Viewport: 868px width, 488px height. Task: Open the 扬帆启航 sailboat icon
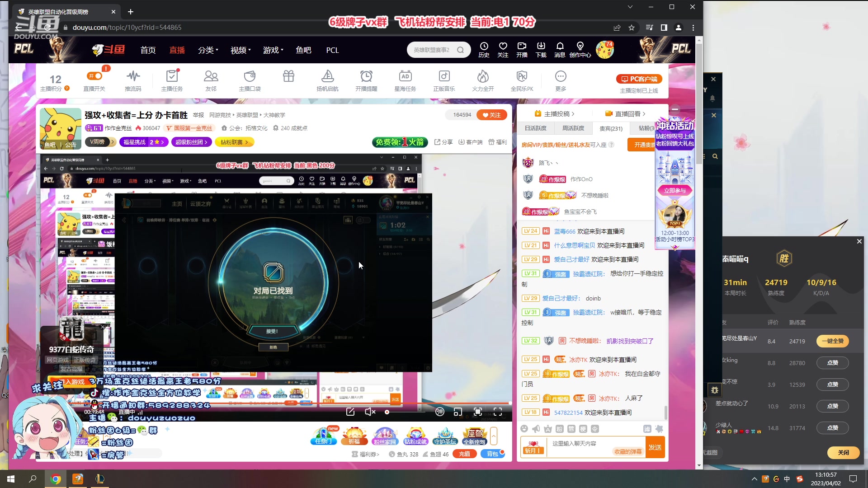pos(327,81)
